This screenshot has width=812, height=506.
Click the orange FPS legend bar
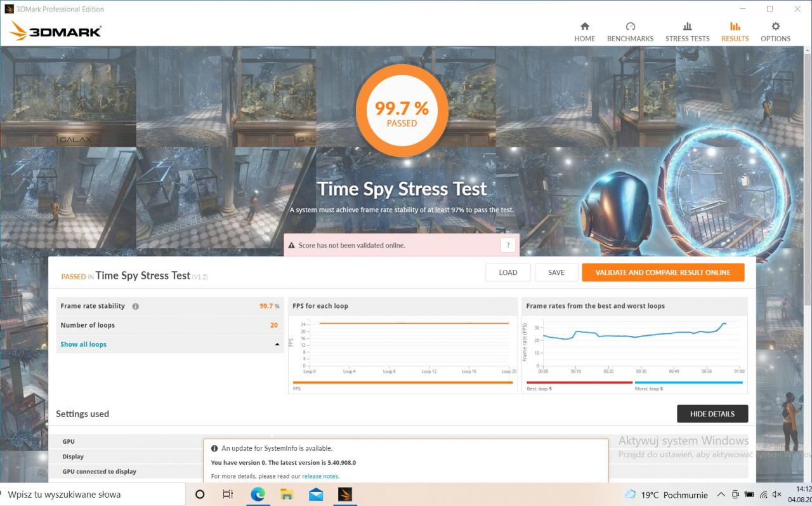tap(403, 382)
